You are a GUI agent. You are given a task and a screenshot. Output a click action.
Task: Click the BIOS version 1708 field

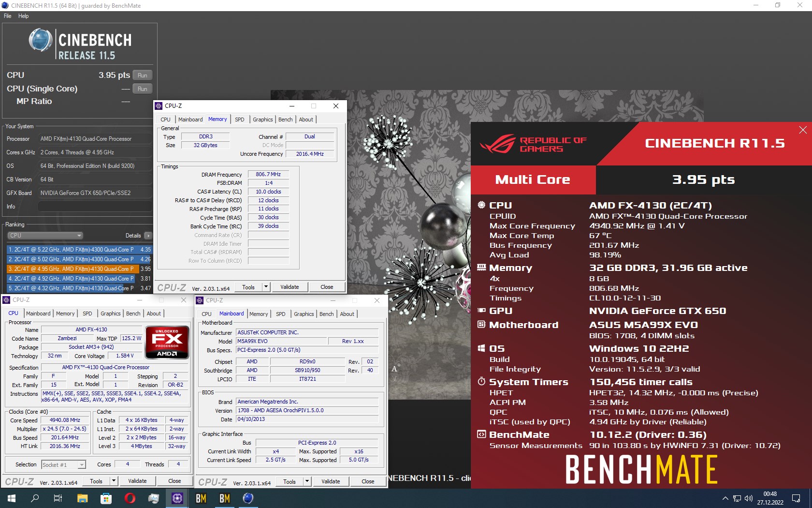pos(307,410)
